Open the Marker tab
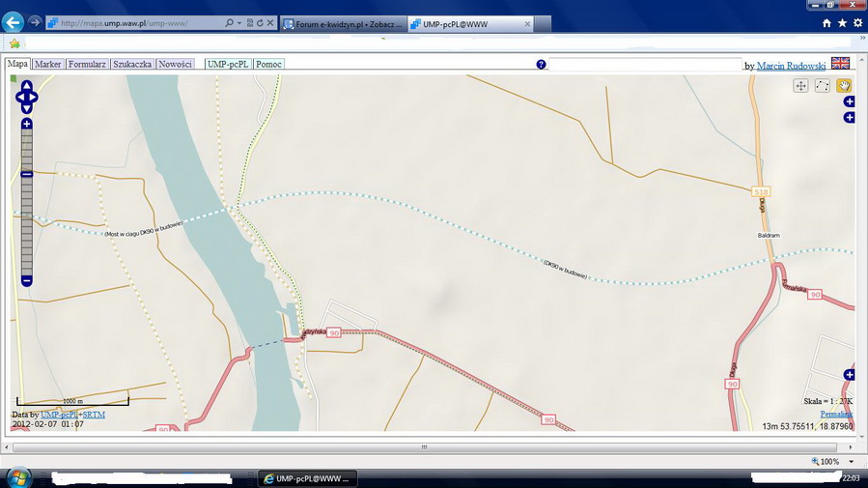The width and height of the screenshot is (868, 488). [x=48, y=64]
